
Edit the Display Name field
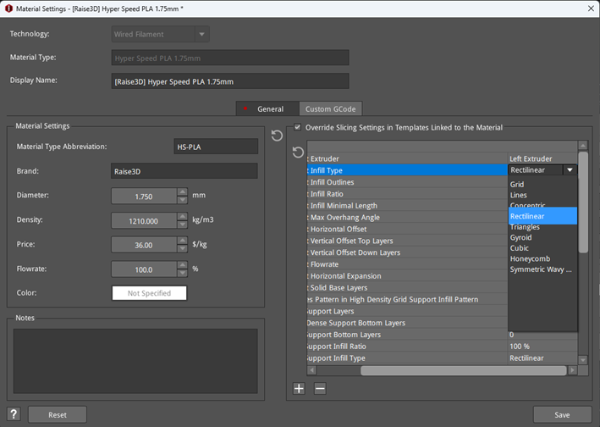click(x=229, y=81)
